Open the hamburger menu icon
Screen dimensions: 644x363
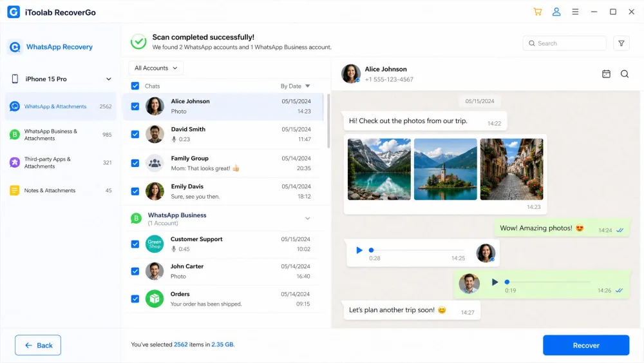[x=575, y=12]
